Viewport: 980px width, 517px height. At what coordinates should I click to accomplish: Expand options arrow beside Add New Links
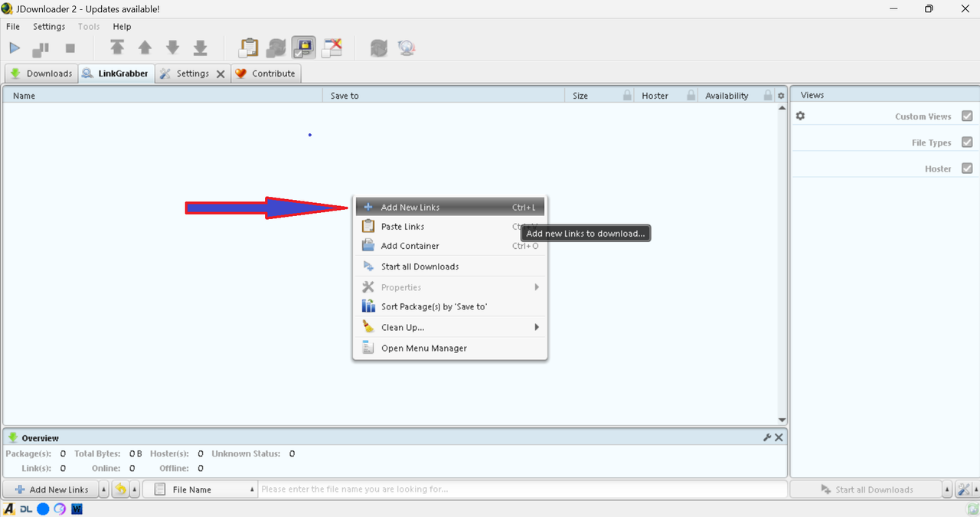(x=104, y=489)
